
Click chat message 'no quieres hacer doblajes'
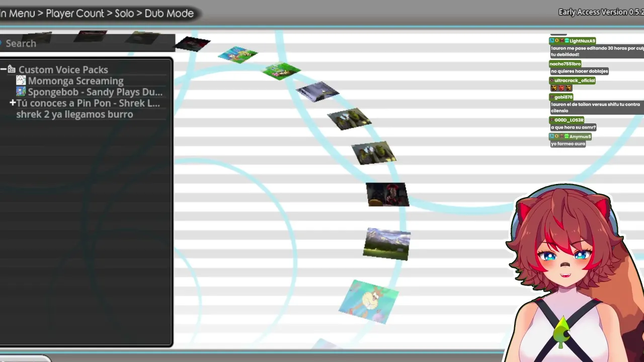[579, 71]
